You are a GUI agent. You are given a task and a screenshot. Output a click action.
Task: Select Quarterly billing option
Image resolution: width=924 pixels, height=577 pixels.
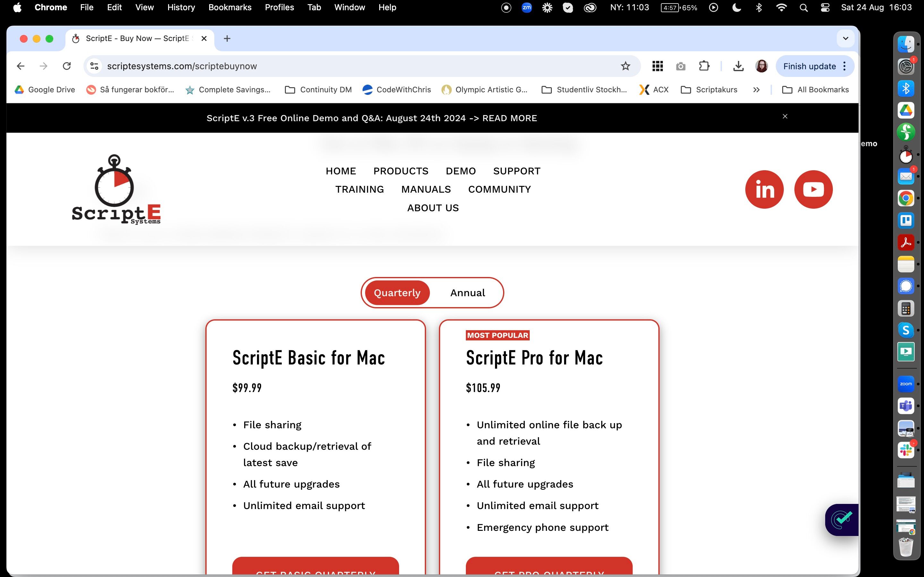[x=397, y=293]
